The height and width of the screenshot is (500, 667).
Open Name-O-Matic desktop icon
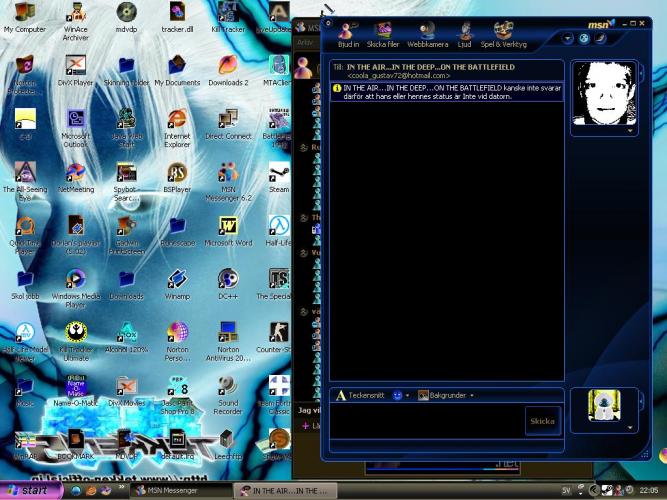click(76, 391)
